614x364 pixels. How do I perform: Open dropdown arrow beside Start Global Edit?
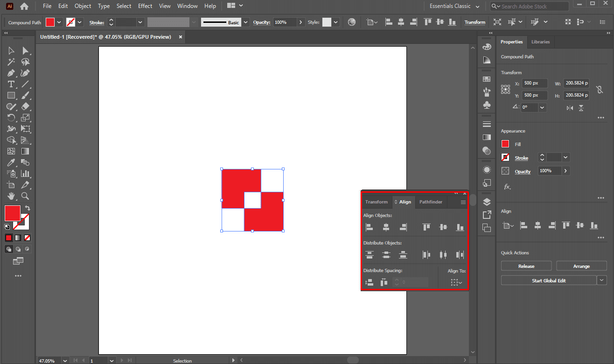coord(602,280)
